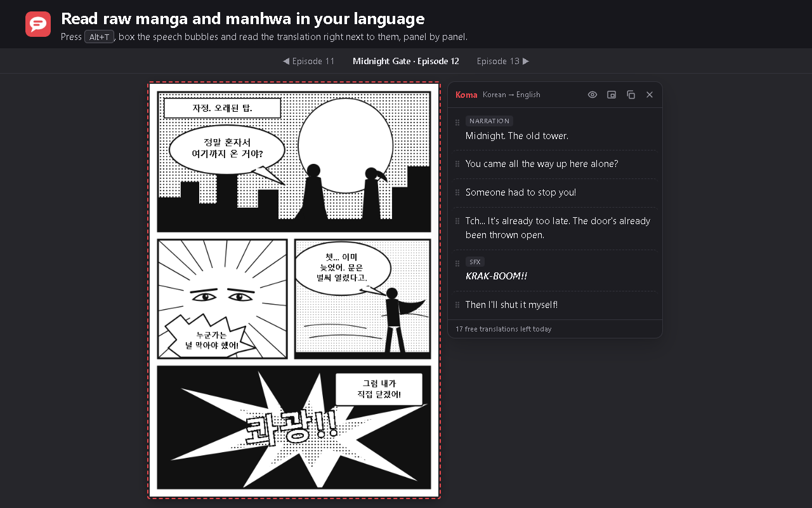Click the Alt+T shortcut key badge

[100, 37]
